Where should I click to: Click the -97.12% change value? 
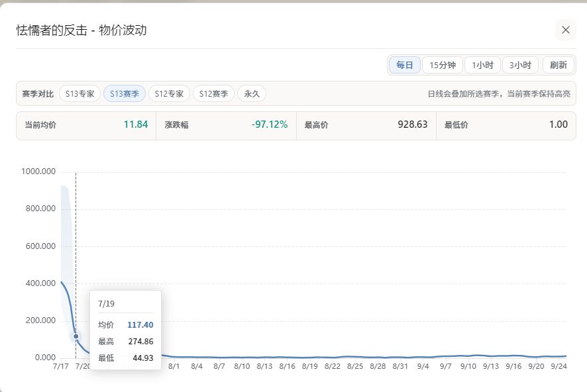[270, 124]
